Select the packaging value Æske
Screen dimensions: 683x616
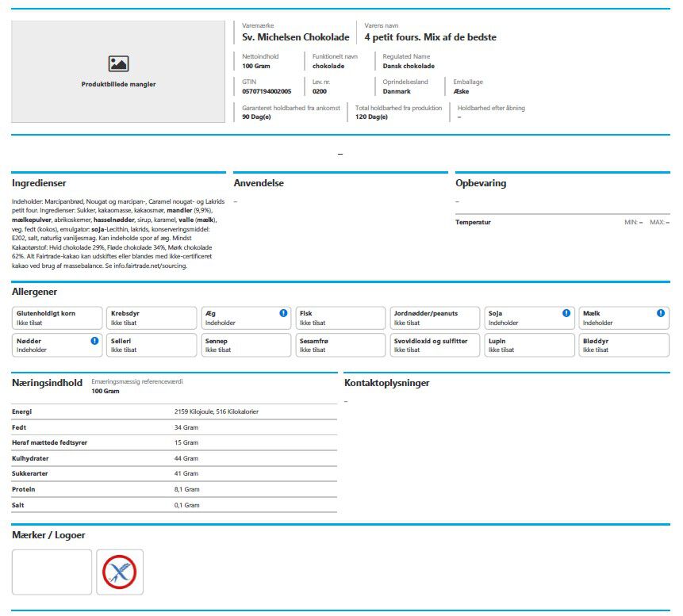pos(462,91)
